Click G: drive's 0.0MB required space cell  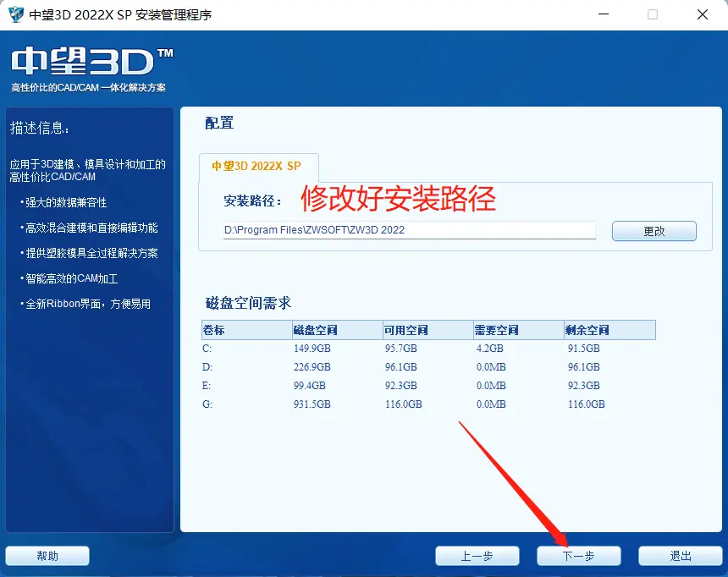click(491, 404)
